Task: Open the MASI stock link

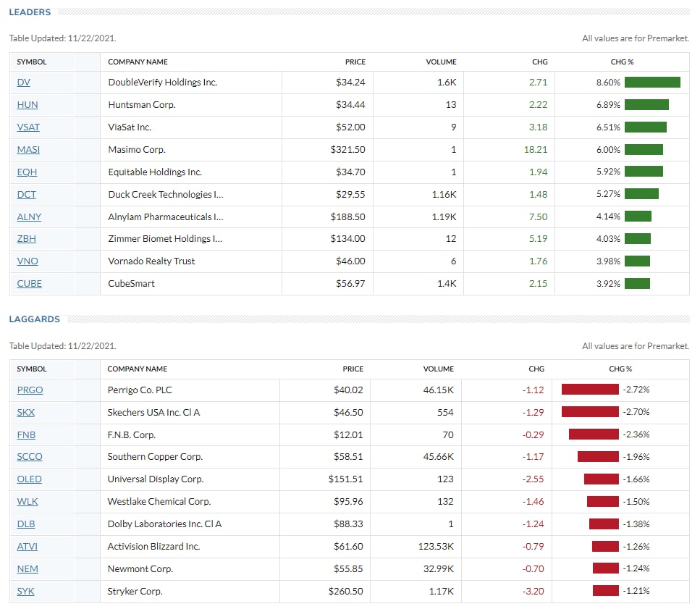Action: (28, 149)
